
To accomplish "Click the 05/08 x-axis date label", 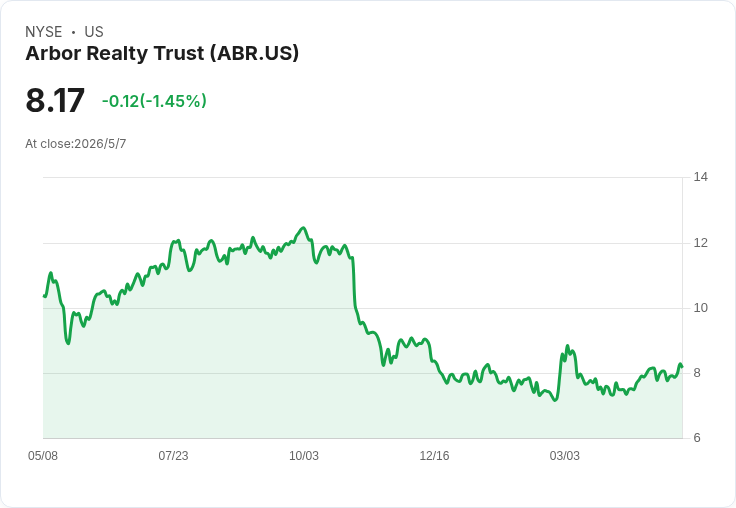I will (43, 456).
